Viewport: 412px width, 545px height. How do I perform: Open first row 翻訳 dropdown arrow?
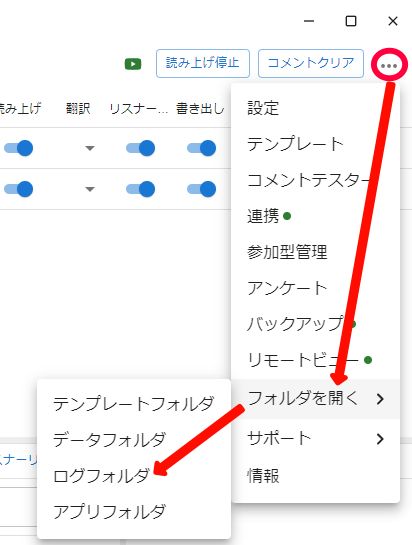(90, 148)
